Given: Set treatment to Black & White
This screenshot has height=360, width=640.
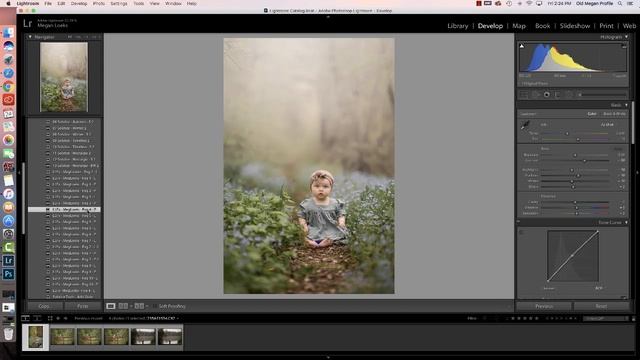Looking at the screenshot, I should [614, 114].
